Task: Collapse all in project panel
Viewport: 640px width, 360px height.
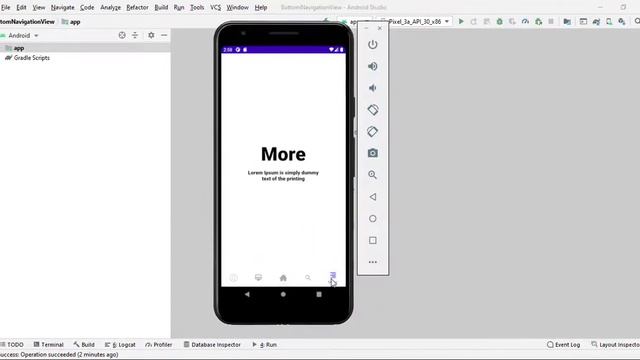Action: (135, 36)
